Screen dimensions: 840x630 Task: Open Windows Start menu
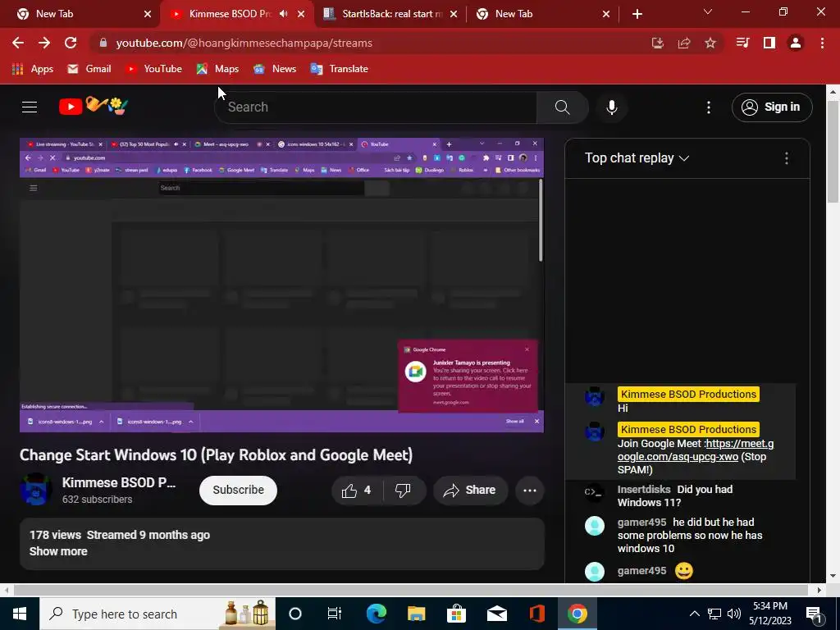(x=20, y=614)
